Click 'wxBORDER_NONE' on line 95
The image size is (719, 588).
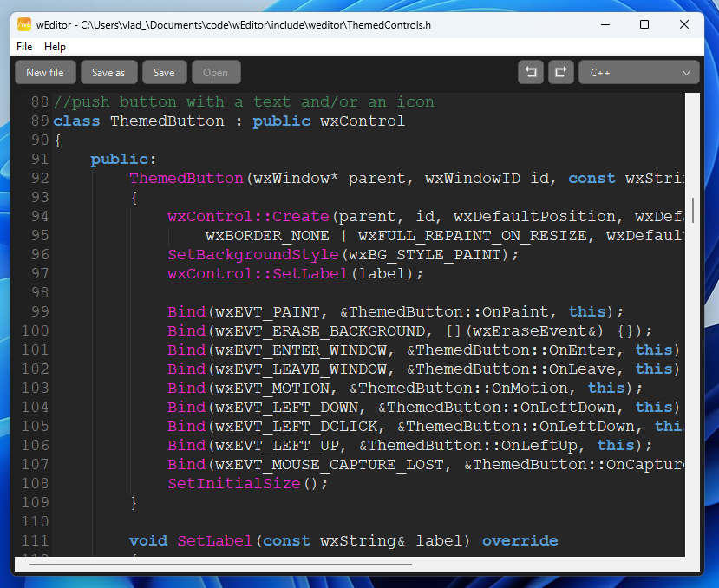(267, 236)
